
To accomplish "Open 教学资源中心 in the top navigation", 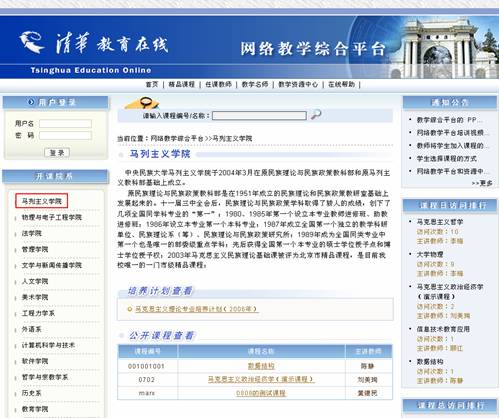I will (x=298, y=85).
